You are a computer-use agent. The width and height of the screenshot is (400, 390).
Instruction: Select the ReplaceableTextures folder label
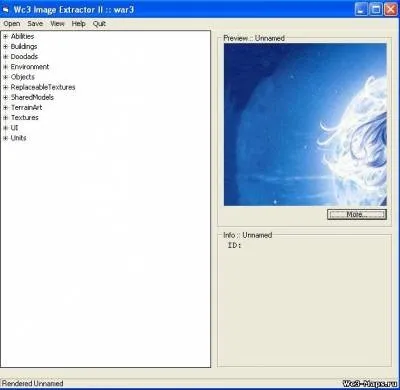click(43, 87)
